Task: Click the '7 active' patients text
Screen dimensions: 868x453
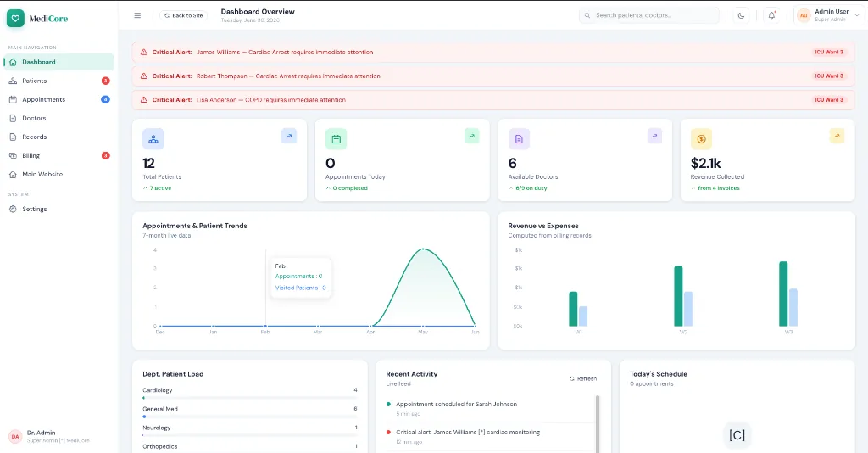Action: click(160, 188)
